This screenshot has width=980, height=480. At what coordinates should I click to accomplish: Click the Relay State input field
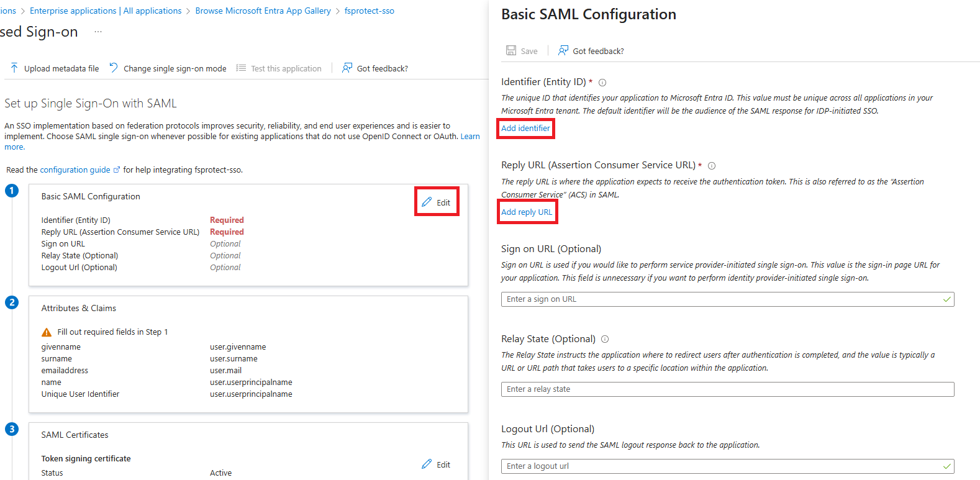tap(728, 389)
